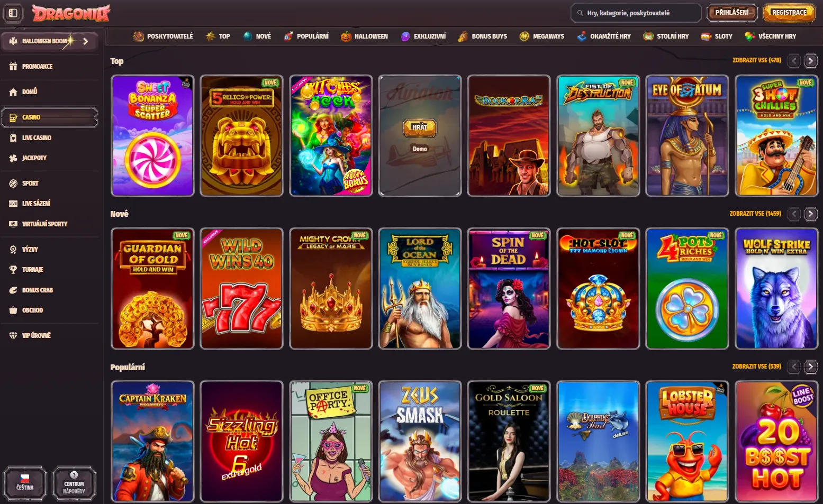Click the Registrace button
This screenshot has width=823, height=504.
coord(789,13)
